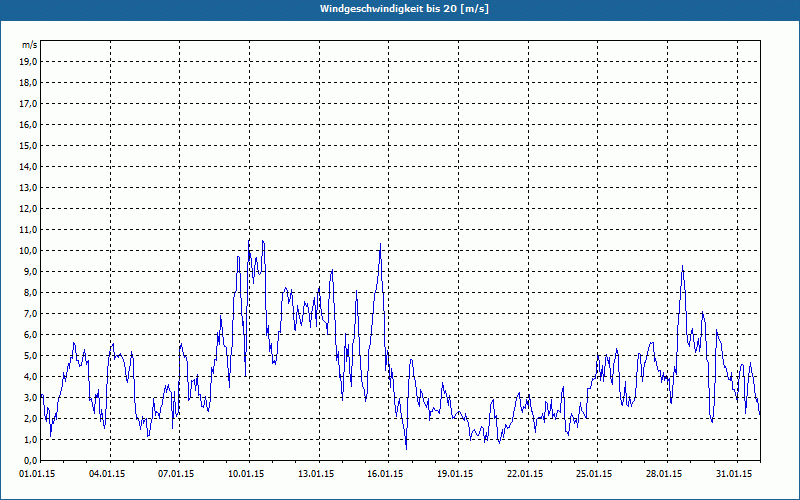Screen dimensions: 800x500
Task: Click the 04.01.15 date label
Action: (x=107, y=474)
